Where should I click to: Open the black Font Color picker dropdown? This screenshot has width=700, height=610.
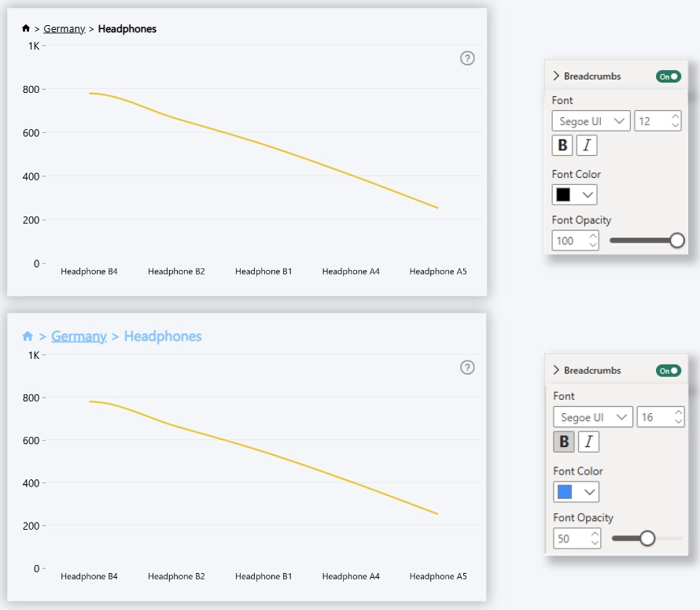coord(575,195)
